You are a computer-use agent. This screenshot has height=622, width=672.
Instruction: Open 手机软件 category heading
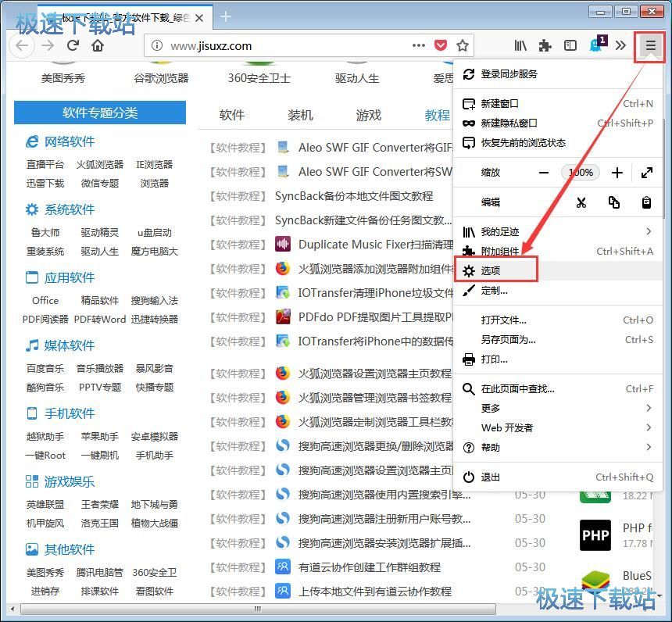click(70, 413)
